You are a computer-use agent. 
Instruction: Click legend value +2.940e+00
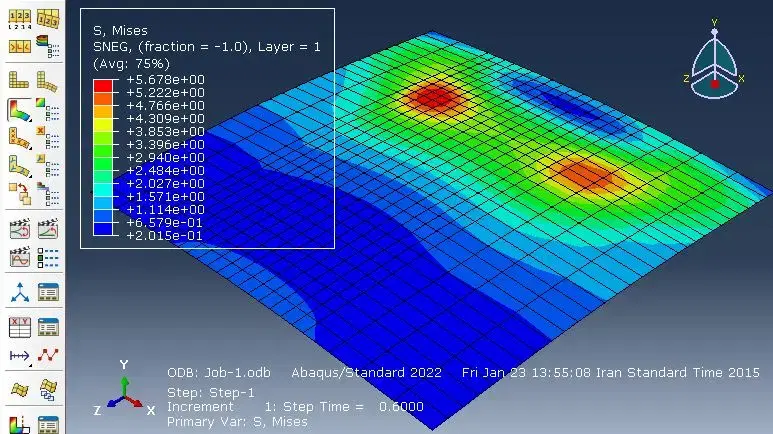[165, 157]
